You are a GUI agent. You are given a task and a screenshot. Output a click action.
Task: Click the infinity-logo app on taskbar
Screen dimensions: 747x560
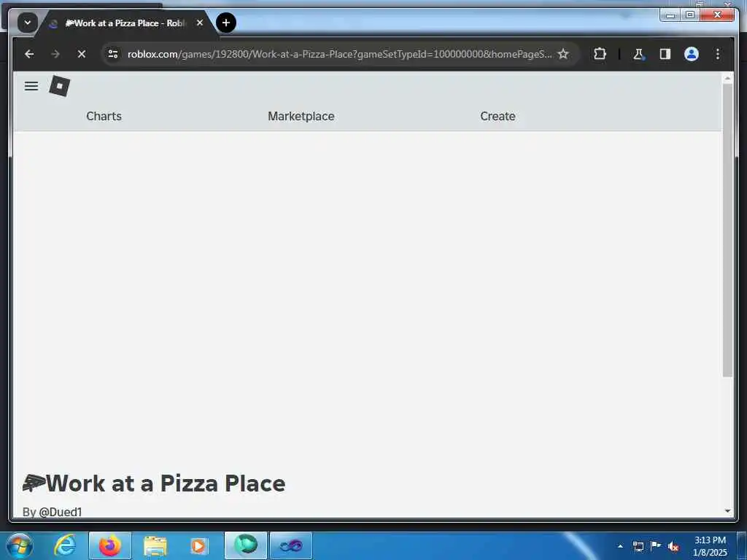pos(291,545)
